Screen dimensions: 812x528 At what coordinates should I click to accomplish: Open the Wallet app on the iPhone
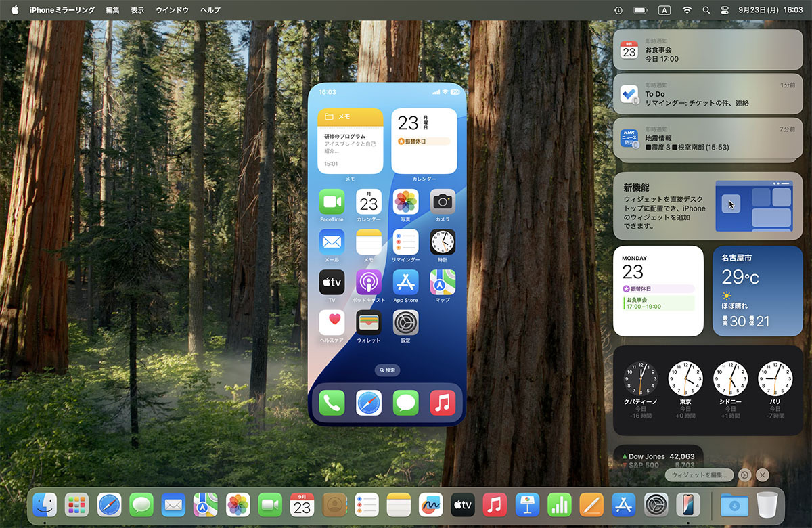[369, 323]
